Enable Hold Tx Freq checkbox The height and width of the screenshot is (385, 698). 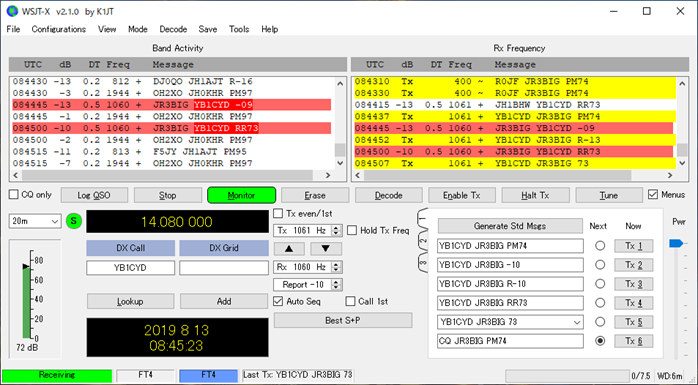[352, 230]
